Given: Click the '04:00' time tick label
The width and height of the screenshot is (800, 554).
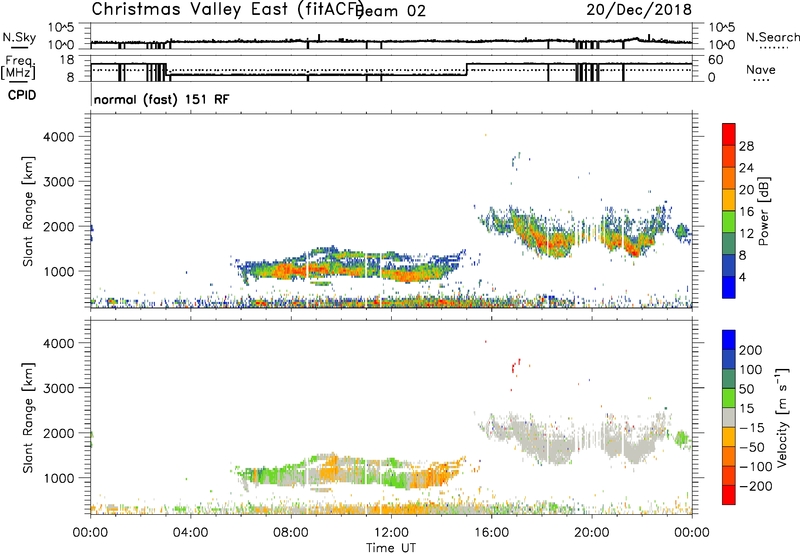Looking at the screenshot, I should [x=191, y=533].
